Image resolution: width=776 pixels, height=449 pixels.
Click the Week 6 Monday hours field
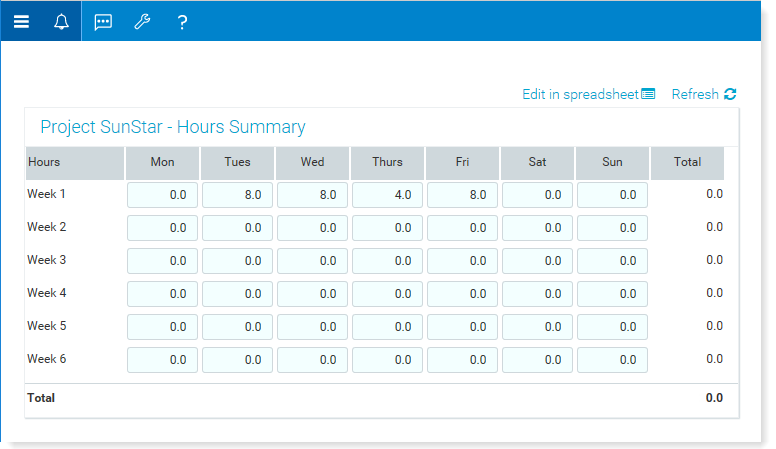[162, 360]
